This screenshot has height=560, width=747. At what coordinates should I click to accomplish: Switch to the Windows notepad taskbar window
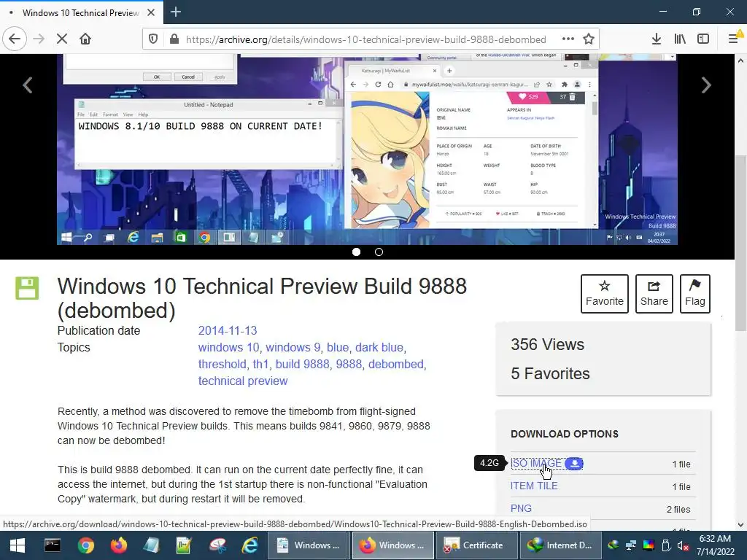(309, 545)
